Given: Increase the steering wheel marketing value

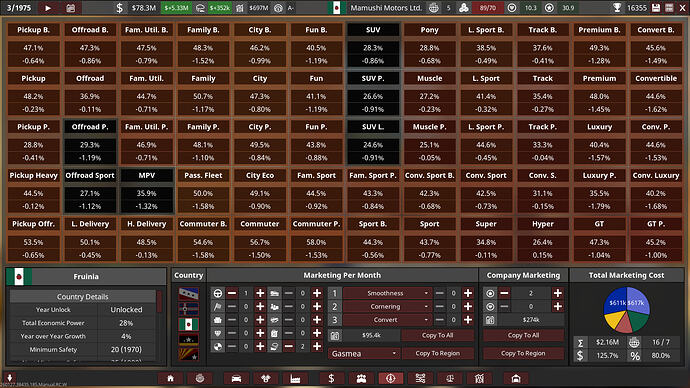Looking at the screenshot, I should 260,293.
